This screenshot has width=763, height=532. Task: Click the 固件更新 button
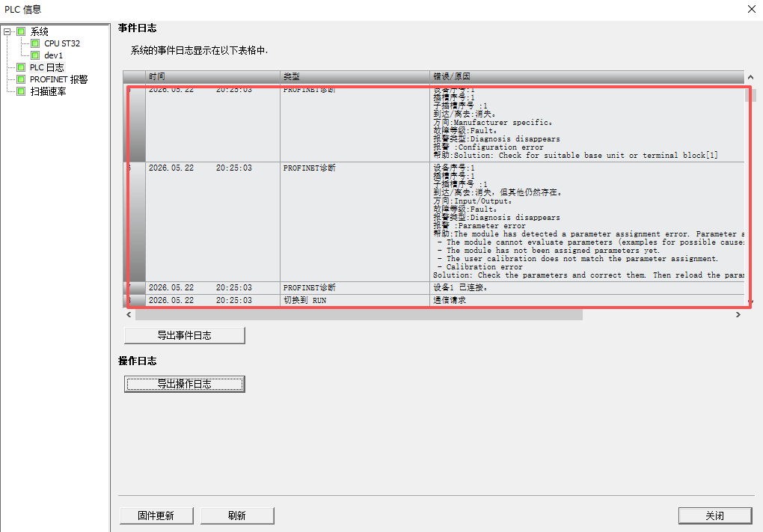click(156, 516)
